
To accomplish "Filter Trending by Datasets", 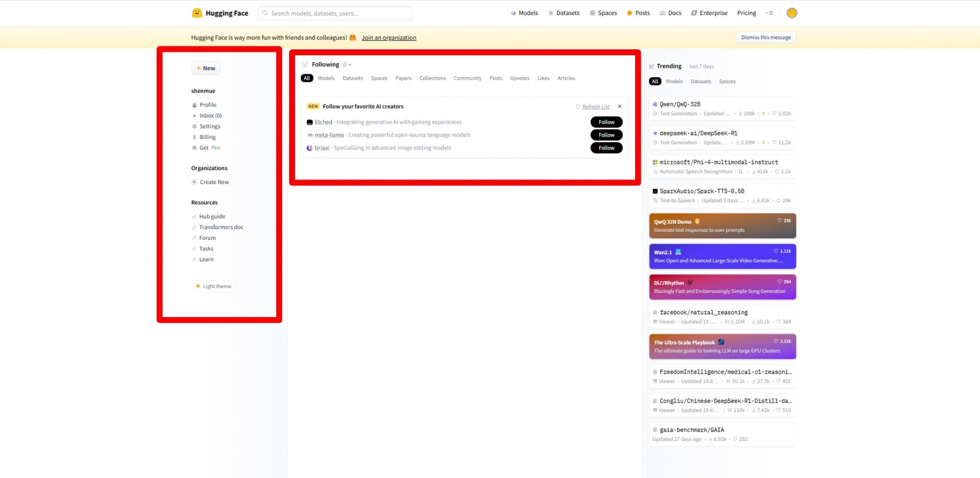I will [x=701, y=81].
